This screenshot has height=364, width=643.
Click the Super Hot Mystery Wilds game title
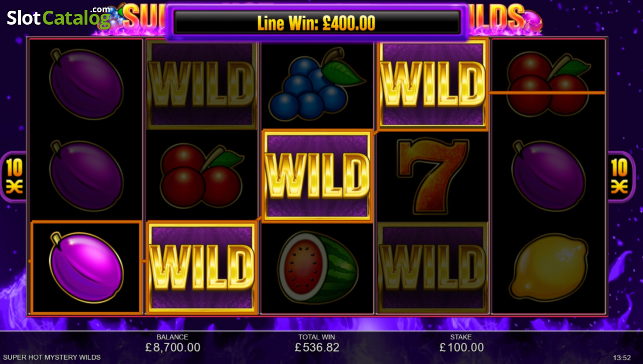click(51, 357)
